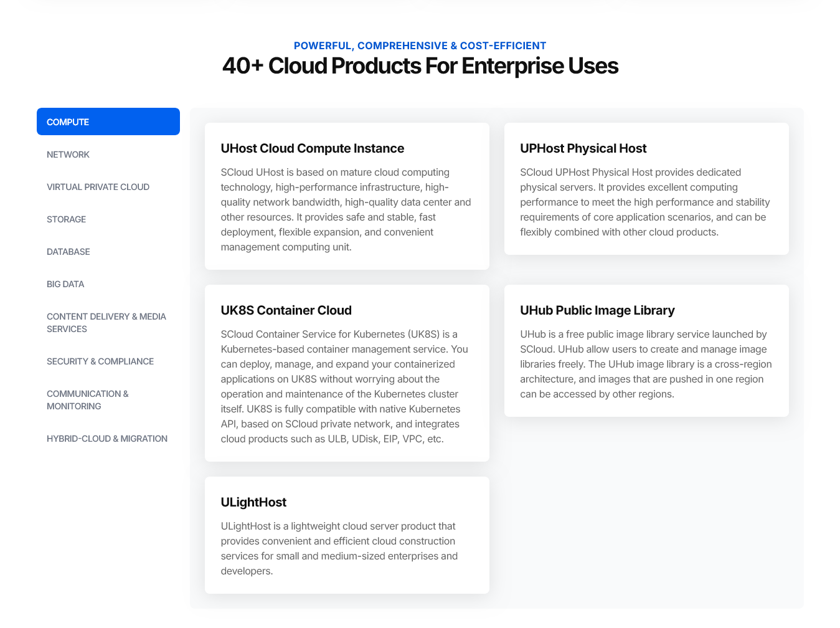This screenshot has width=840, height=628.
Task: Open UHost Cloud Compute Instance title
Action: coord(312,148)
